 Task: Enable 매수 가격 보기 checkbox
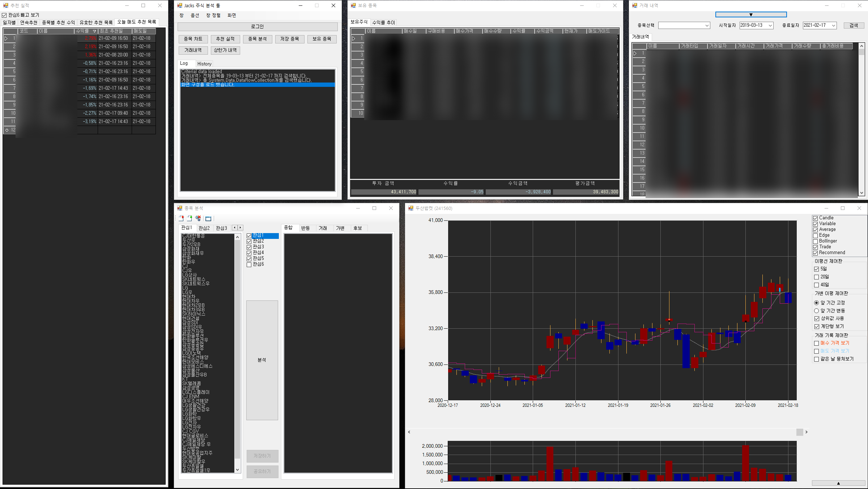pyautogui.click(x=816, y=343)
